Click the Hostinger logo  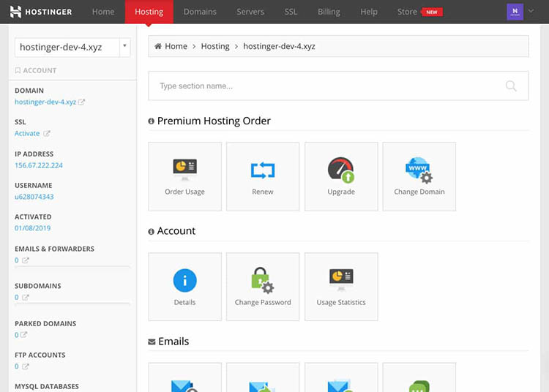tap(40, 12)
